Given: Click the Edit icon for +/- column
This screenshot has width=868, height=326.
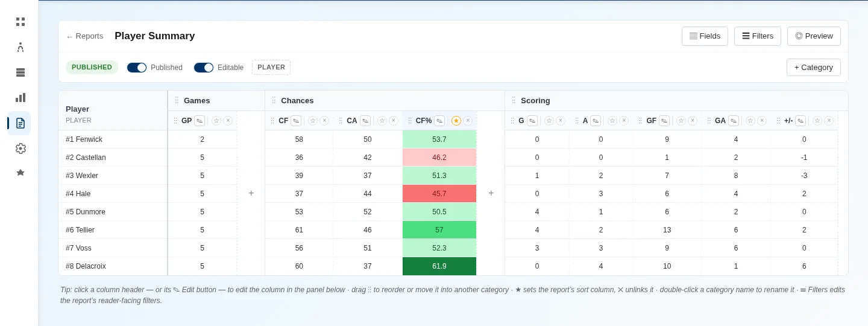Looking at the screenshot, I should coord(800,121).
